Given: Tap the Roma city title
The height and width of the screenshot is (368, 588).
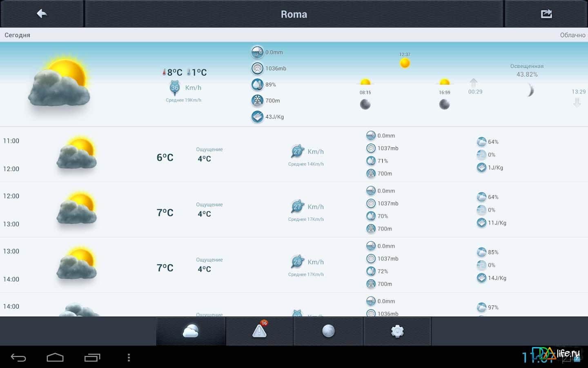Looking at the screenshot, I should [x=294, y=14].
